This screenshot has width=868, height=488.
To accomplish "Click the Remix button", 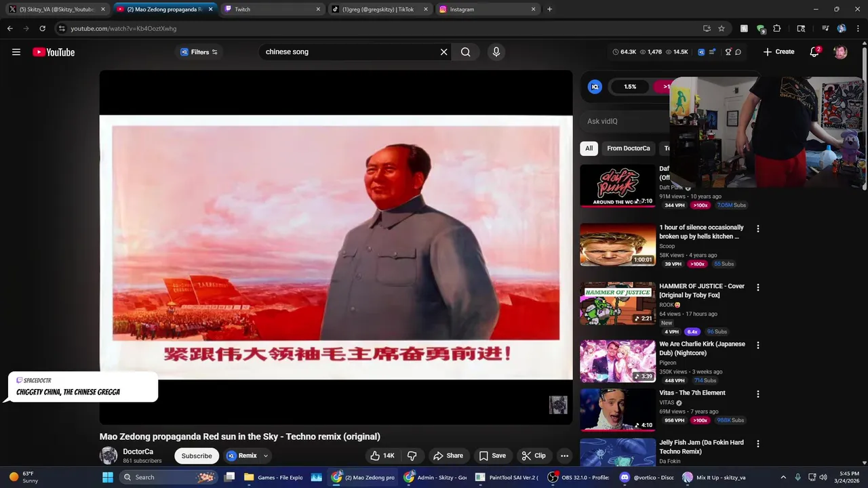I will tap(241, 455).
